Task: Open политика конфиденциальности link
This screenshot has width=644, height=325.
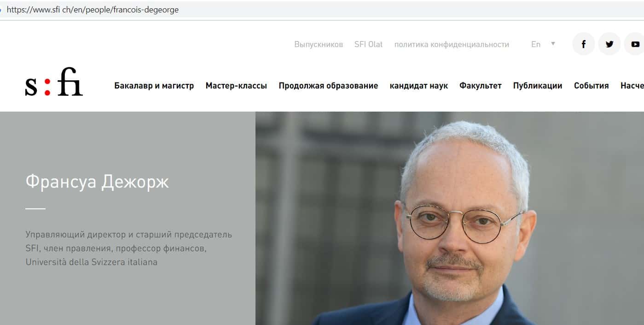Action: click(452, 44)
